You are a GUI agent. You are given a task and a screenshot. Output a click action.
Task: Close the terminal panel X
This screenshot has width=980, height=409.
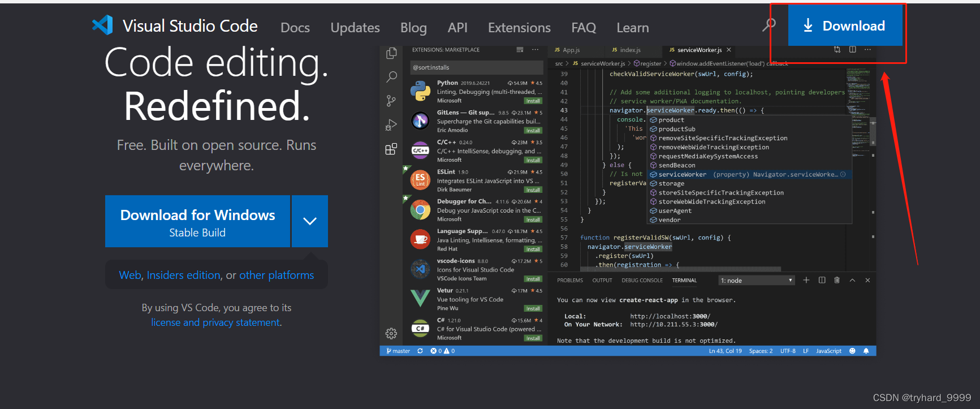coord(867,280)
